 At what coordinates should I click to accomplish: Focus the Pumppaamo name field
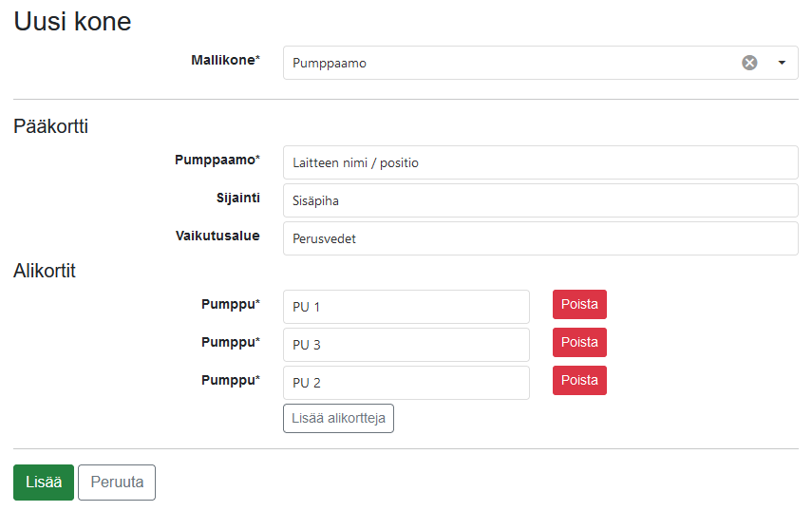[540, 162]
